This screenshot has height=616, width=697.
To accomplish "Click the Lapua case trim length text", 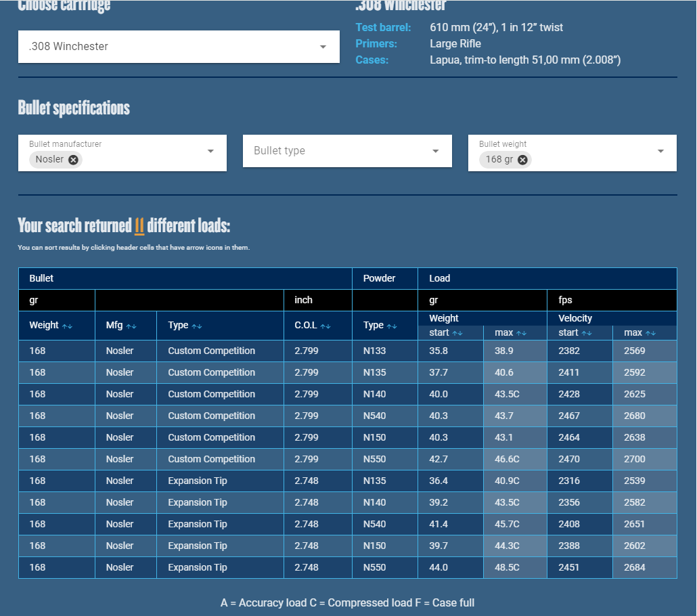I will [525, 60].
